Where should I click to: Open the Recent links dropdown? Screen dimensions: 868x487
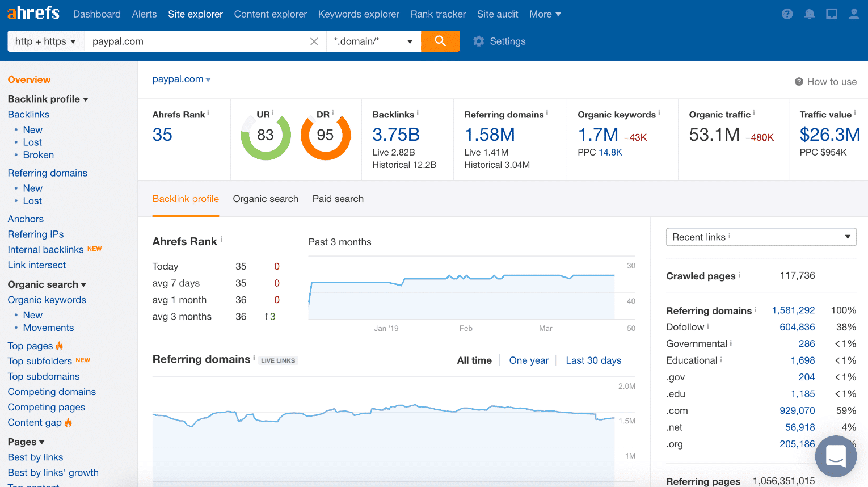point(761,237)
